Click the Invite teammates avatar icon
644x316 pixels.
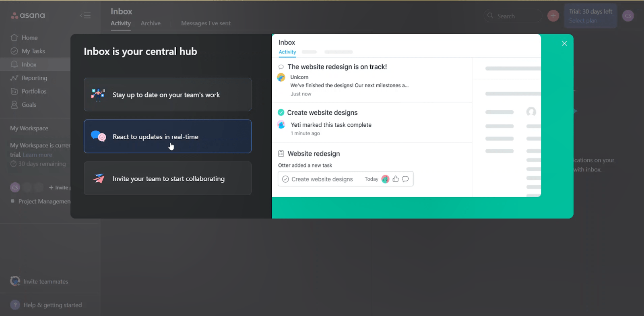[15, 281]
